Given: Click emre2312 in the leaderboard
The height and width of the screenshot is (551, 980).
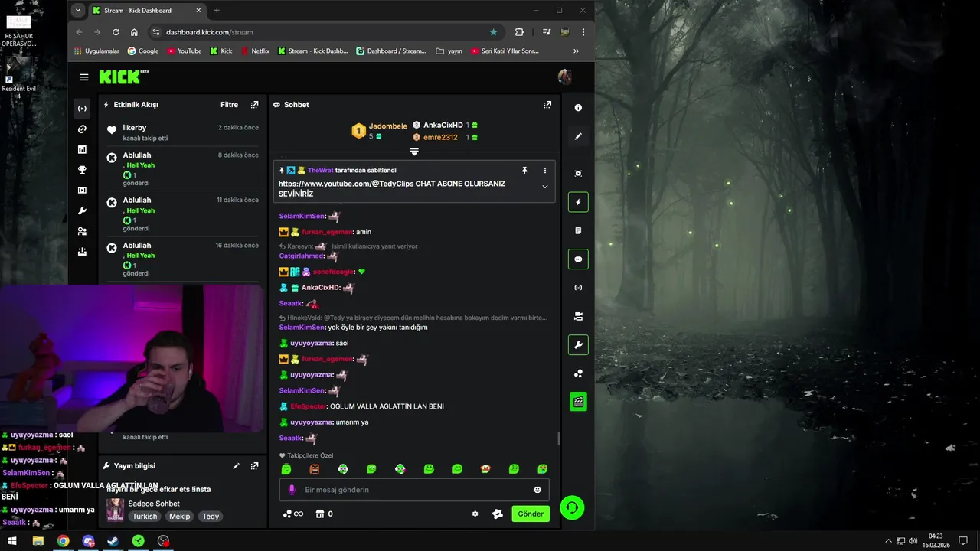Looking at the screenshot, I should [440, 138].
